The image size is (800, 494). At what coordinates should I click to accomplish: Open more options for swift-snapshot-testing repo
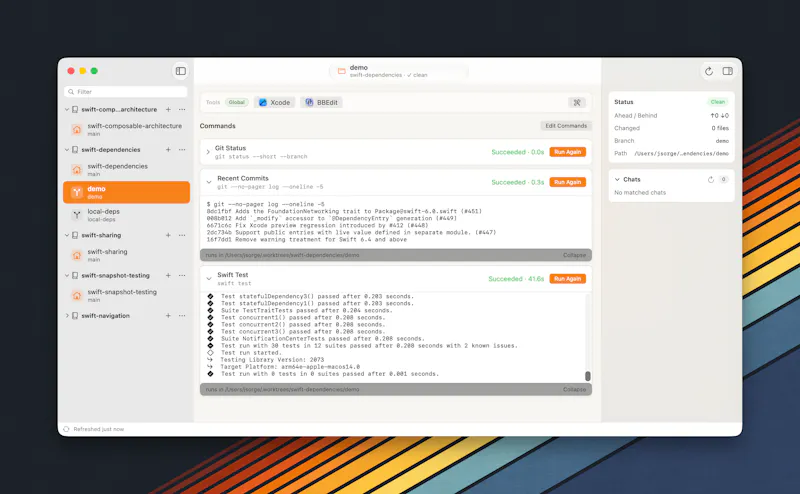click(x=182, y=276)
